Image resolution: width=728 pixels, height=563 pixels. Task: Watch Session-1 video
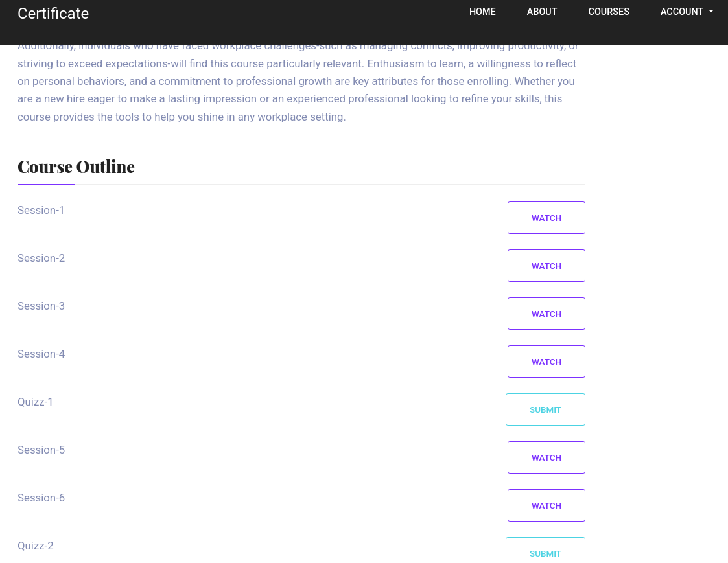pyautogui.click(x=546, y=218)
